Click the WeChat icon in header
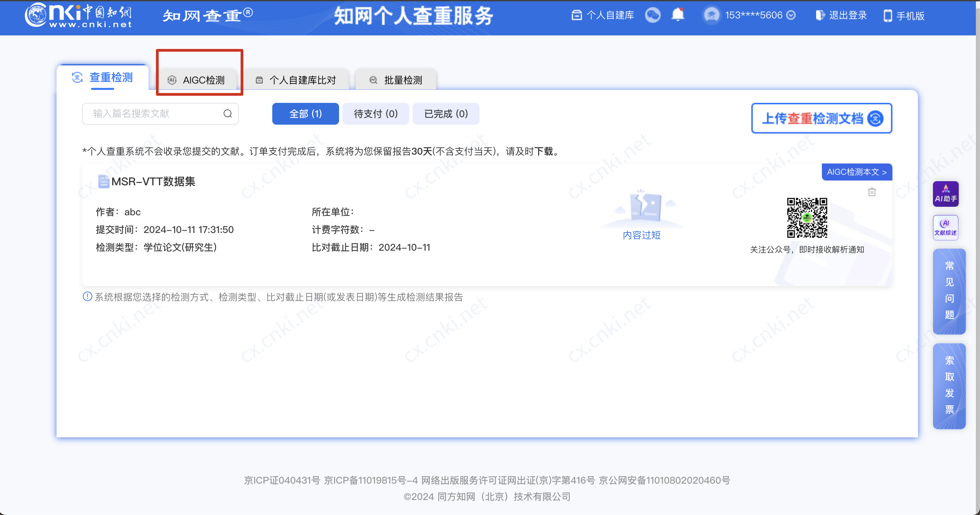This screenshot has width=980, height=515. (x=653, y=15)
